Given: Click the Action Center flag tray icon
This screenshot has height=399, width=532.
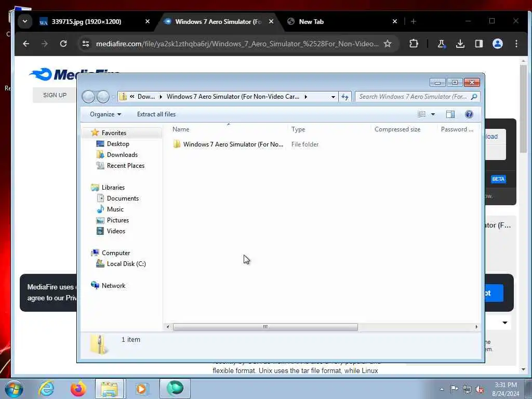Looking at the screenshot, I should [454, 389].
